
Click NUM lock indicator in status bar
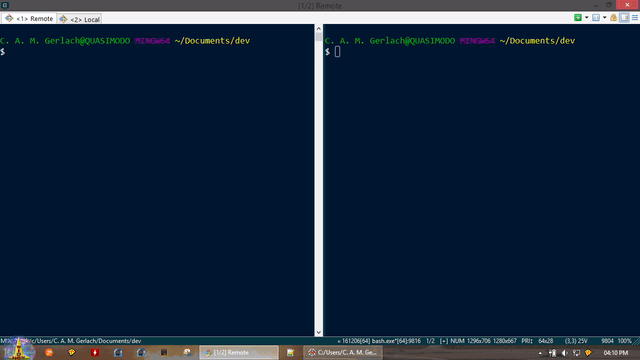[x=457, y=341]
